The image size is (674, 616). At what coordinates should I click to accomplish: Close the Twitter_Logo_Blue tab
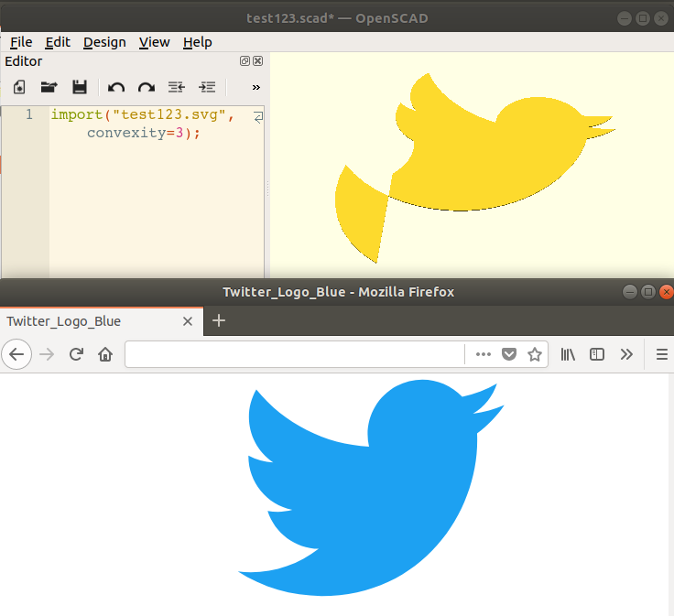click(188, 321)
